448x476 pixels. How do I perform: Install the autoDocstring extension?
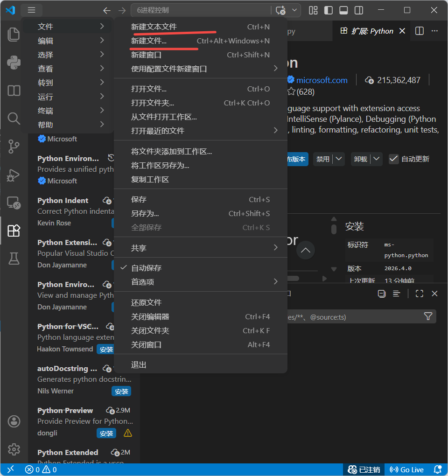(x=121, y=392)
